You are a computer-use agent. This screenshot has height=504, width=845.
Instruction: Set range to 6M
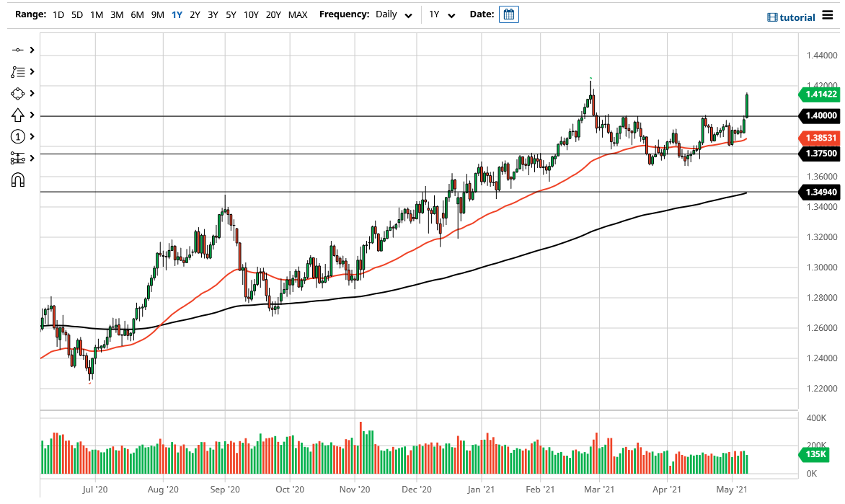point(138,14)
